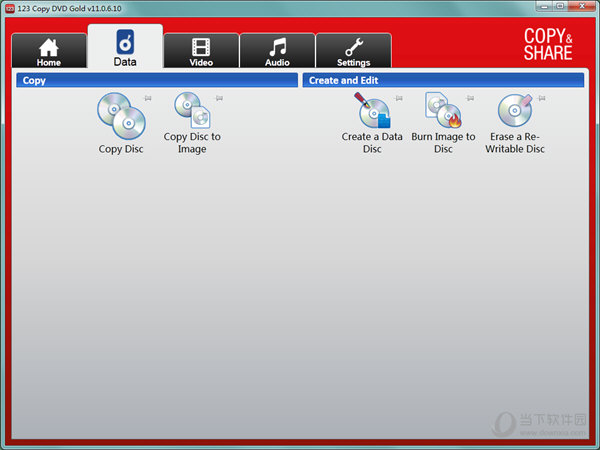Click the 123 app icon in title bar
The image size is (600, 450).
coord(10,8)
